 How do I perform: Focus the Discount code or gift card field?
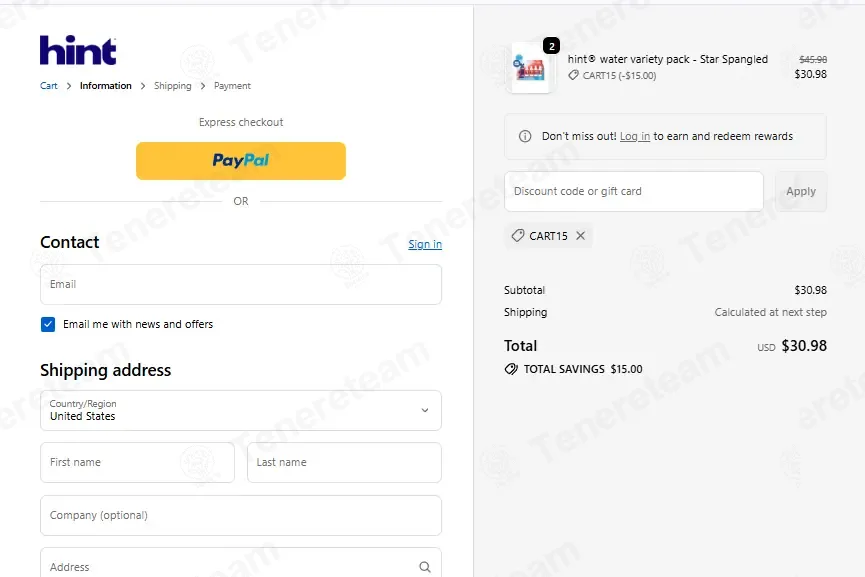(x=634, y=191)
